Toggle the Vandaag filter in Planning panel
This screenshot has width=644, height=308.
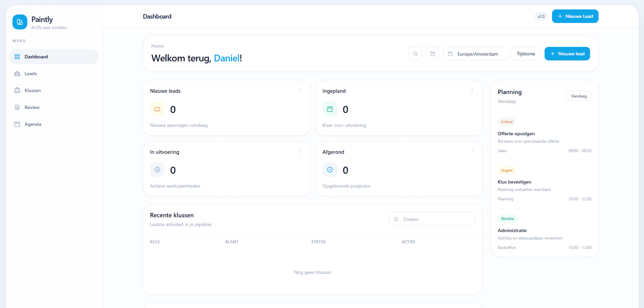(x=579, y=96)
